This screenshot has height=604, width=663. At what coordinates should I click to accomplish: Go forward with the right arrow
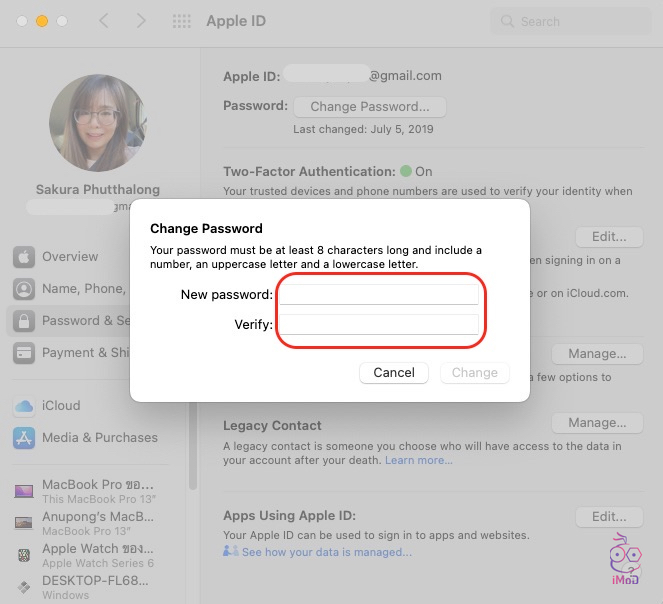[x=141, y=21]
